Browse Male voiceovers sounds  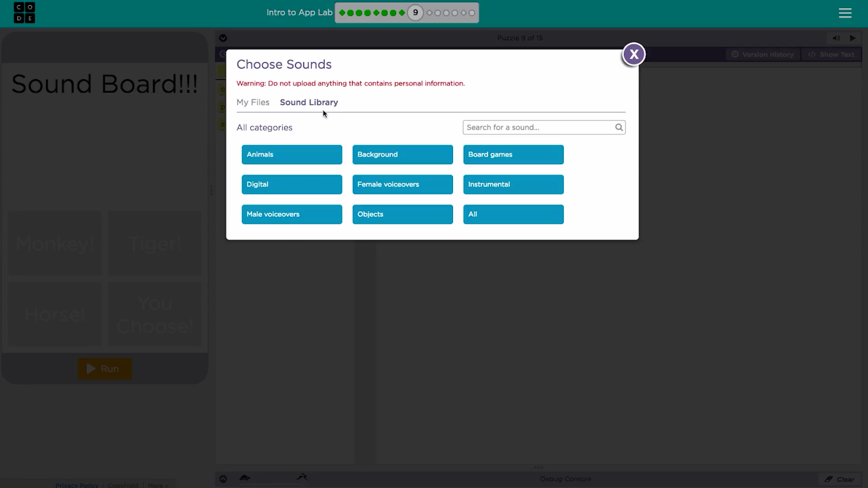[292, 214]
